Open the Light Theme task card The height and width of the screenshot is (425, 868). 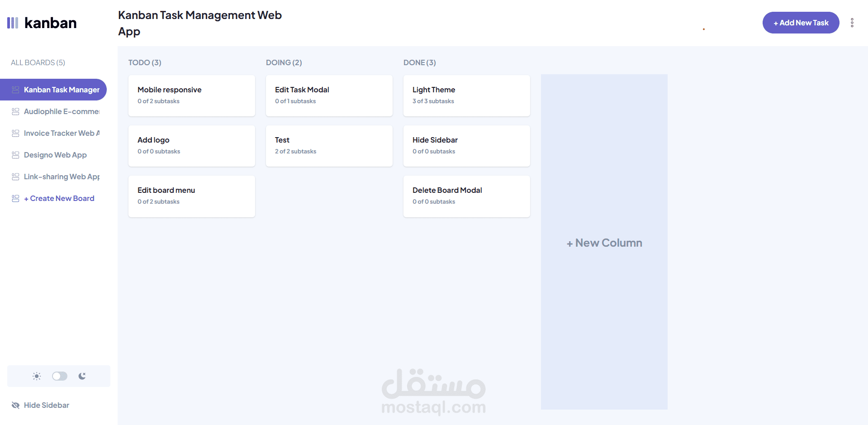pyautogui.click(x=467, y=96)
